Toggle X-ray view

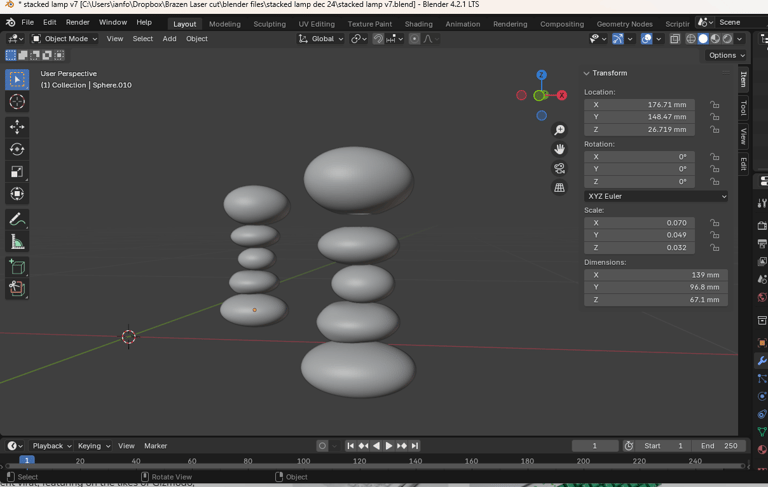675,39
